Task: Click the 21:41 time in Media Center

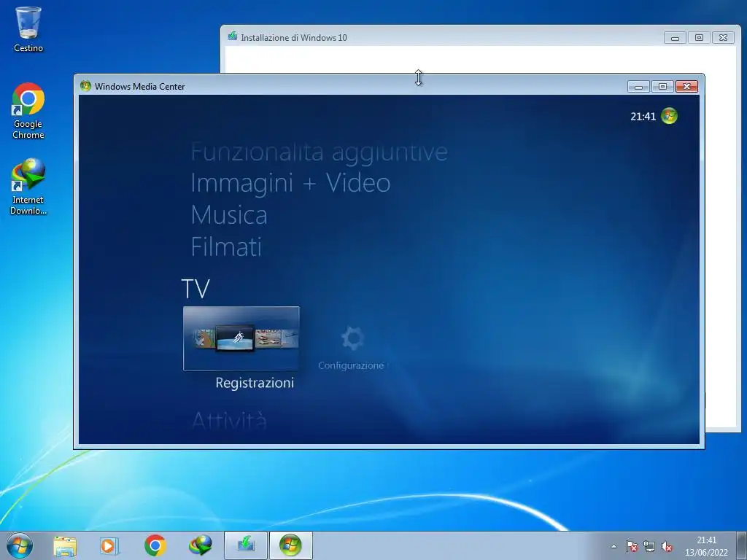Action: (x=643, y=116)
